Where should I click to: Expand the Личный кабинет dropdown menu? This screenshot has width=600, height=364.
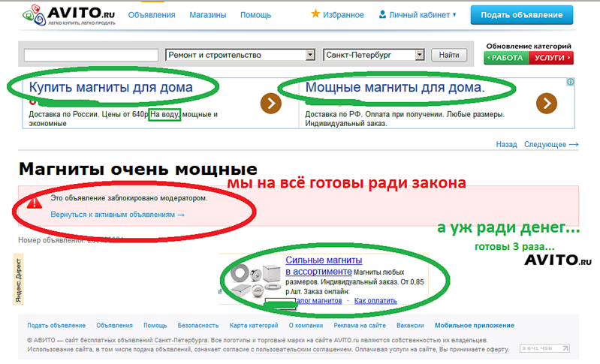(455, 15)
